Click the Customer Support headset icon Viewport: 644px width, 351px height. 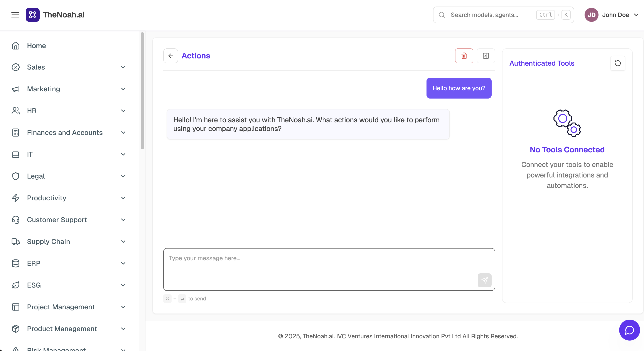coord(15,220)
